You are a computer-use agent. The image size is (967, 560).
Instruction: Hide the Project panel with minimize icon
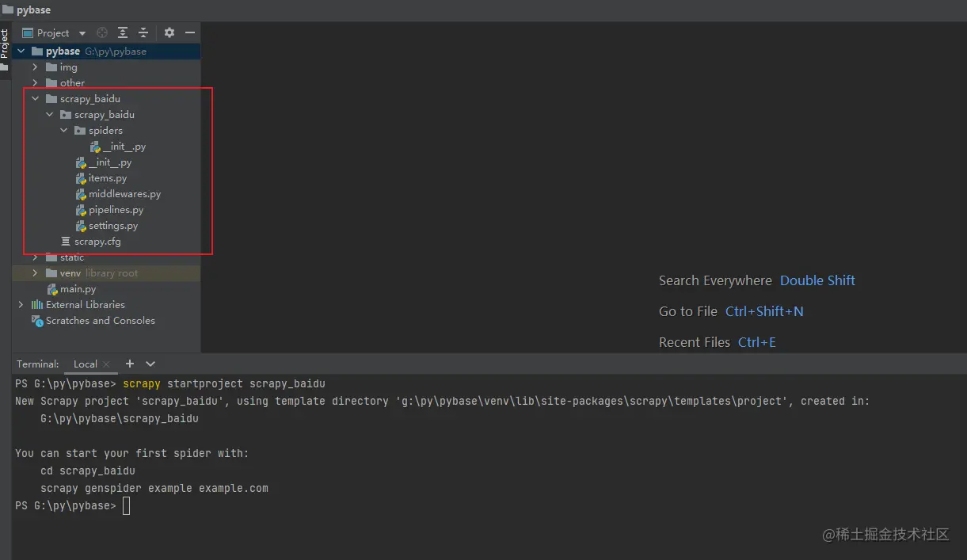(190, 32)
